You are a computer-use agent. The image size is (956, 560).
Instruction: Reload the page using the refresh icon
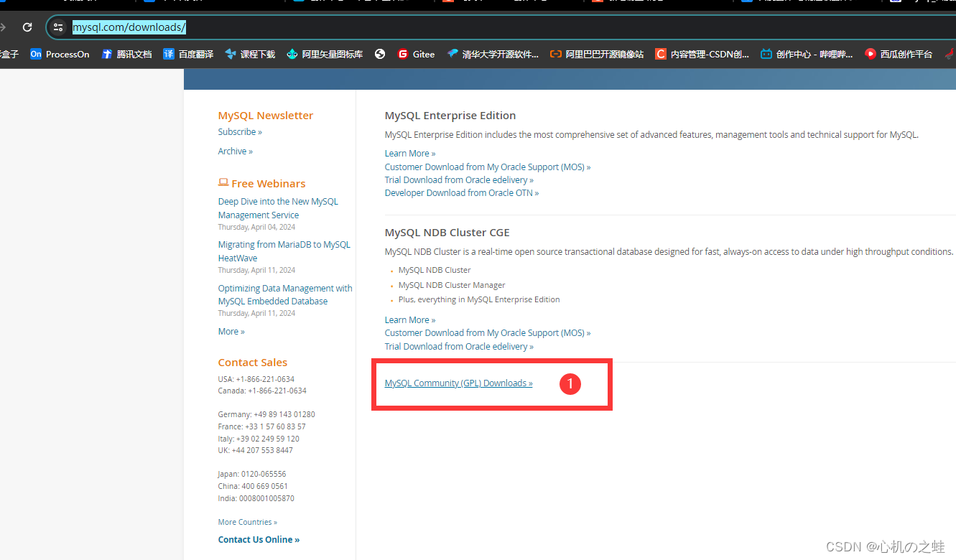click(x=27, y=27)
